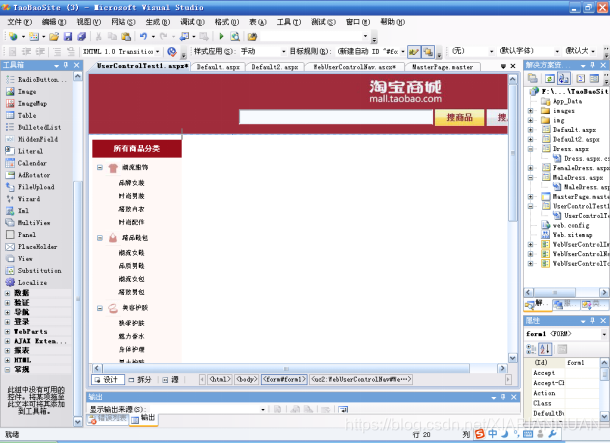Switch to Design view
The height and width of the screenshot is (443, 610).
click(x=108, y=380)
